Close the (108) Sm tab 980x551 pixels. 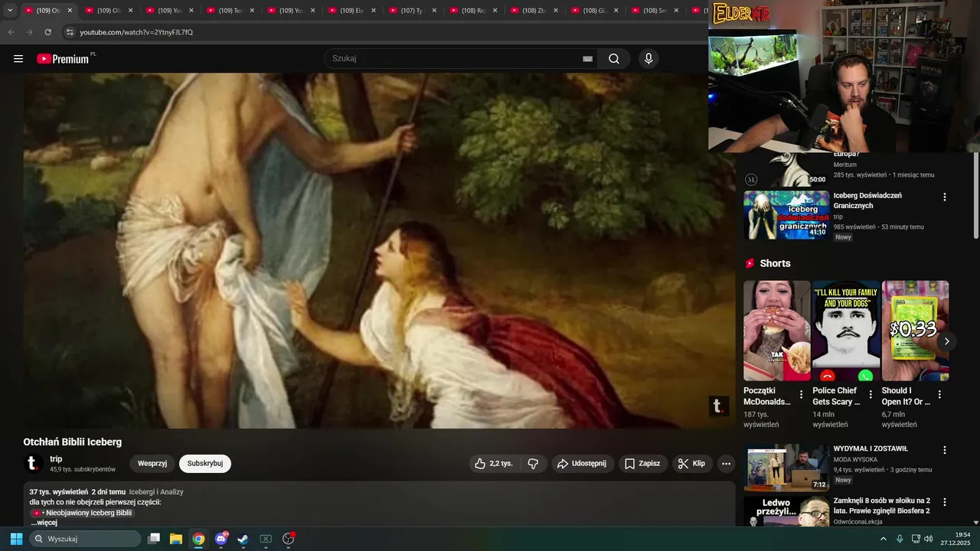676,11
